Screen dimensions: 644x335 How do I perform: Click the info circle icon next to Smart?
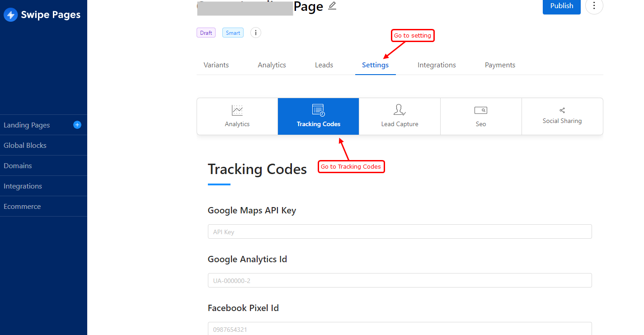[256, 33]
